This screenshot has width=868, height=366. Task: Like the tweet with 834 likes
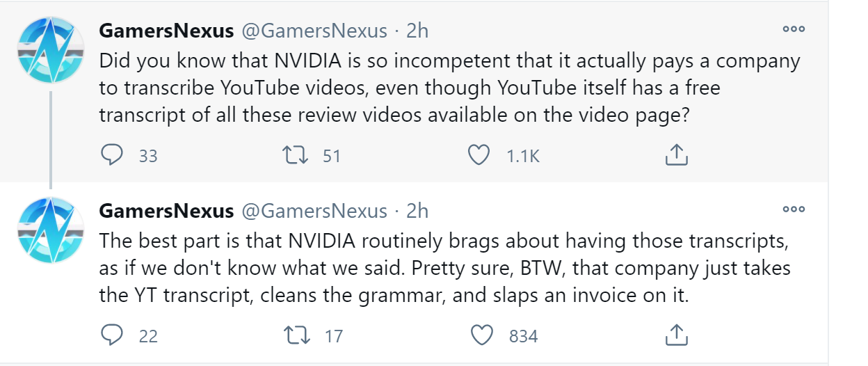click(482, 336)
